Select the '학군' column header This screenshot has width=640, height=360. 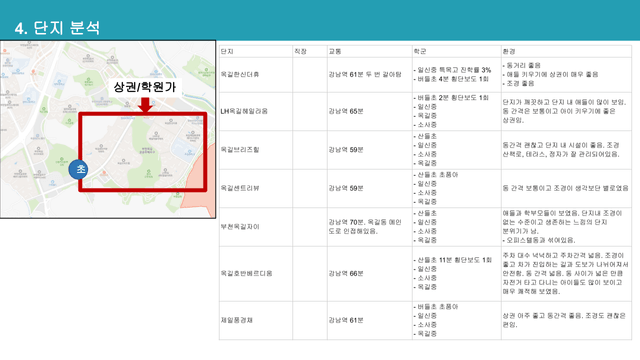(x=456, y=51)
